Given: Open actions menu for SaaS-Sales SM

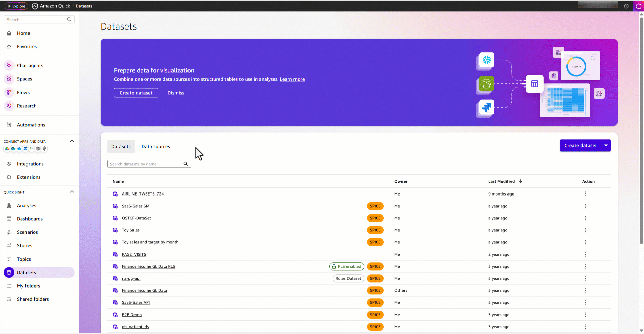Looking at the screenshot, I should point(586,206).
